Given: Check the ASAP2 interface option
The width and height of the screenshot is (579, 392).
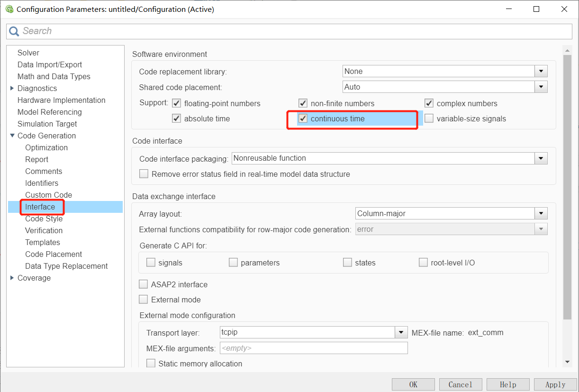Looking at the screenshot, I should pyautogui.click(x=144, y=284).
